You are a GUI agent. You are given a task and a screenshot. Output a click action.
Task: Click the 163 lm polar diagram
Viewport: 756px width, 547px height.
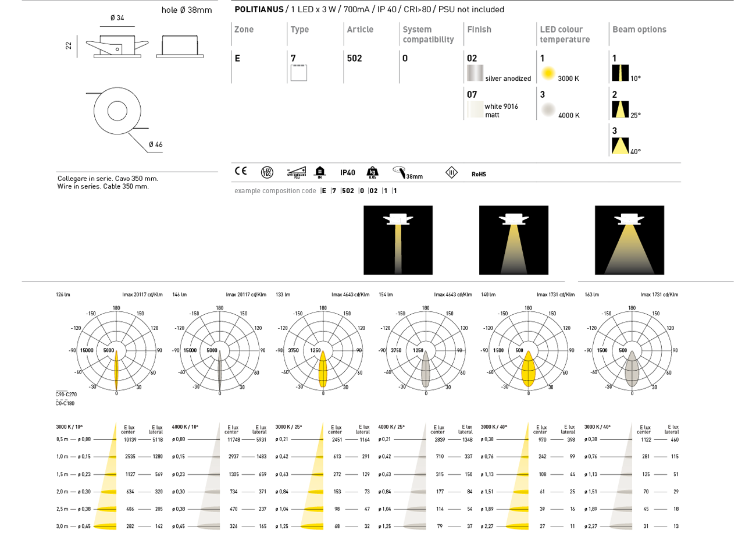point(632,350)
